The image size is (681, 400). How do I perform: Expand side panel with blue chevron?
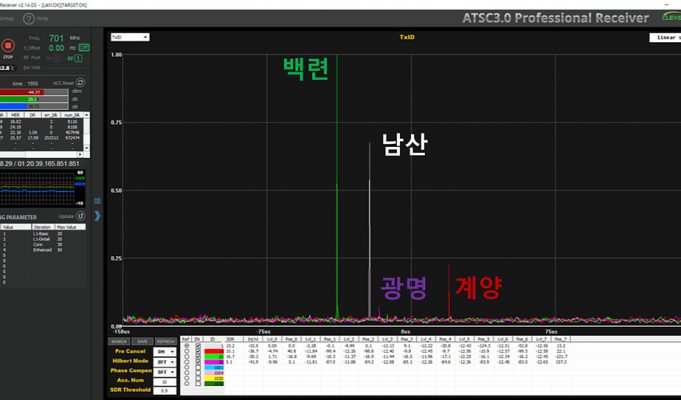click(97, 216)
